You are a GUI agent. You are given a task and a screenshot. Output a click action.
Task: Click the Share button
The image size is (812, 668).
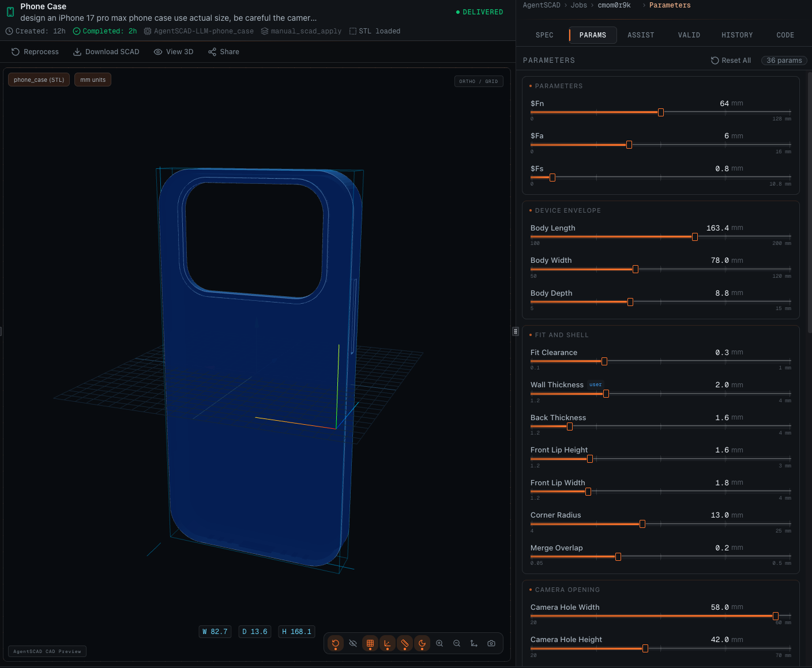[x=224, y=52]
